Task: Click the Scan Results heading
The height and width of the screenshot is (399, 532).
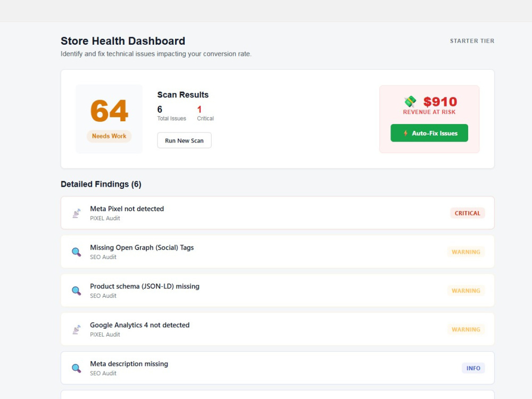Action: (x=183, y=95)
